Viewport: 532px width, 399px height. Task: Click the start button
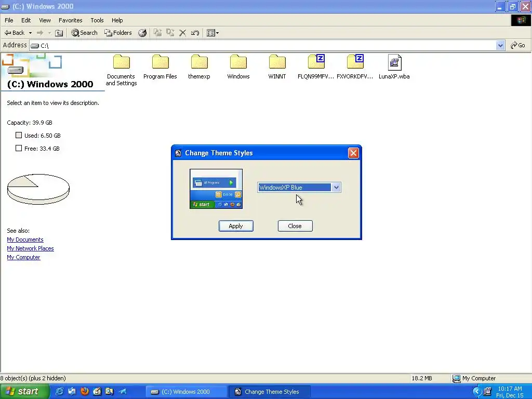pos(24,392)
